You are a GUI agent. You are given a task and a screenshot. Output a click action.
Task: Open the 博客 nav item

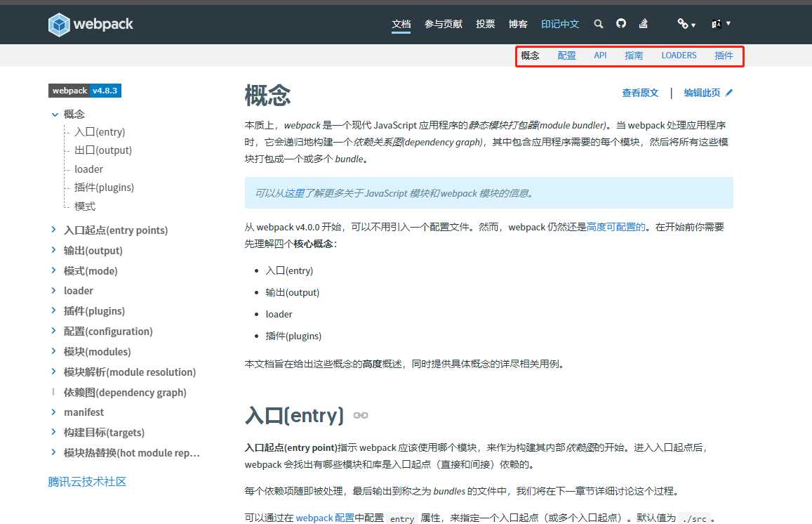click(518, 24)
